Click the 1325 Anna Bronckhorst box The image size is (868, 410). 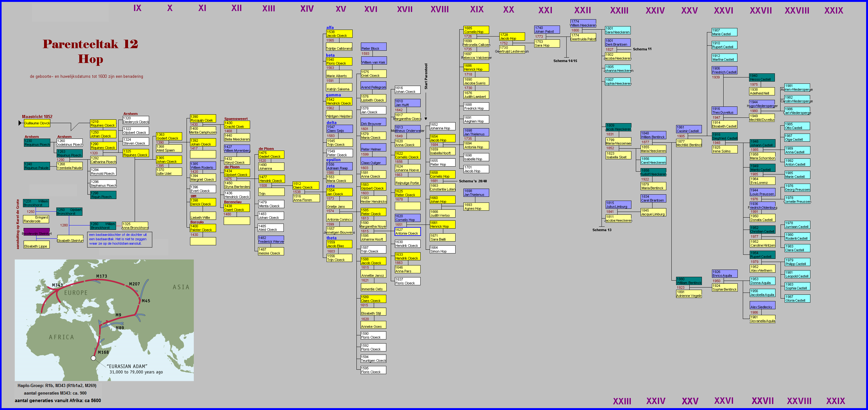[x=135, y=226]
